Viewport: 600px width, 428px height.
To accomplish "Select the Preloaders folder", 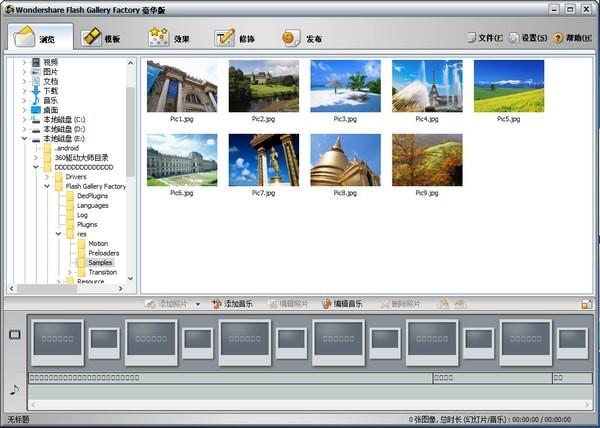I will 104,253.
